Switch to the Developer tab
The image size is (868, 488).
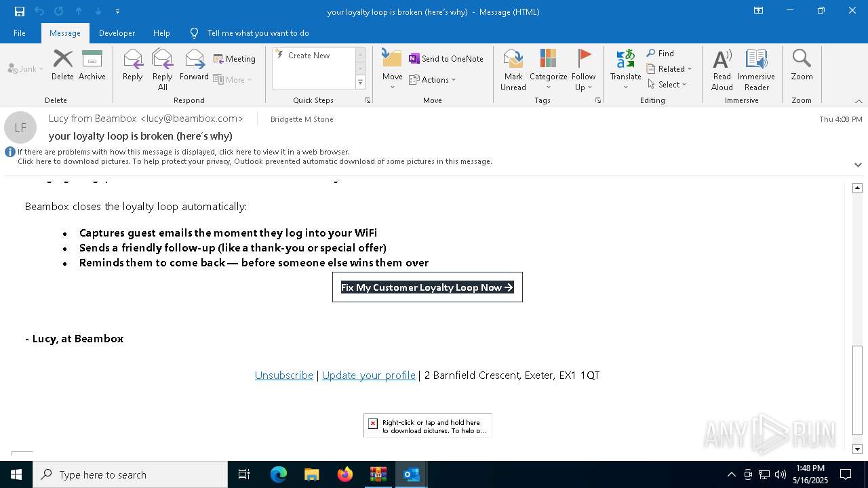[x=117, y=33]
